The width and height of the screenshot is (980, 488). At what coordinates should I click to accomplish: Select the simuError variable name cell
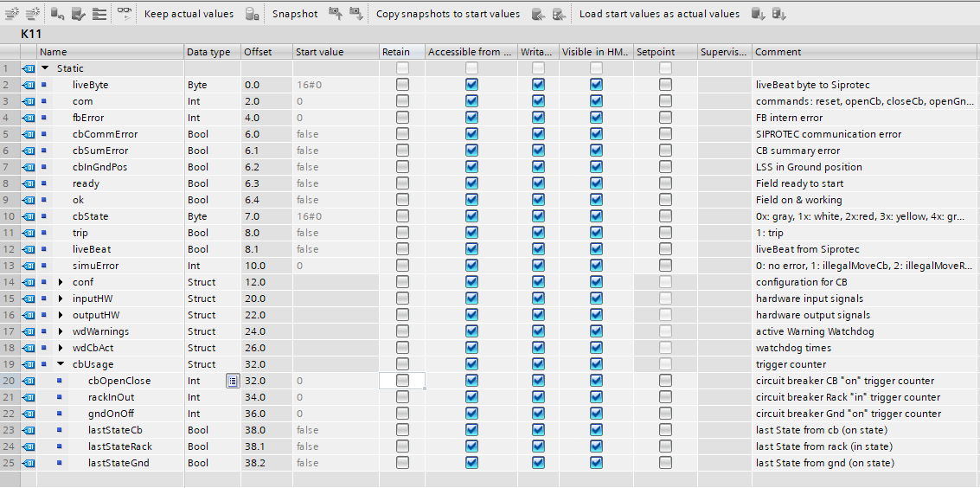(95, 266)
